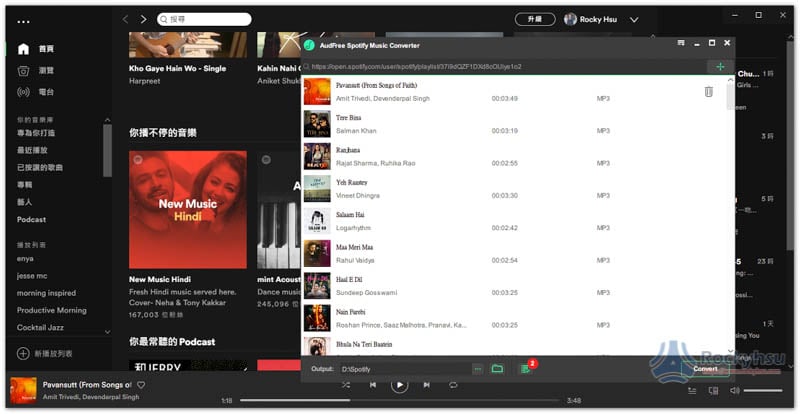The image size is (800, 414).
Task: Add URL with green plus button
Action: pyautogui.click(x=720, y=67)
